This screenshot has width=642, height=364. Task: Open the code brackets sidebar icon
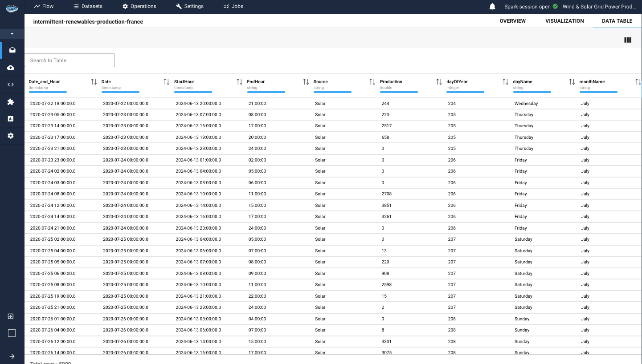pos(11,85)
